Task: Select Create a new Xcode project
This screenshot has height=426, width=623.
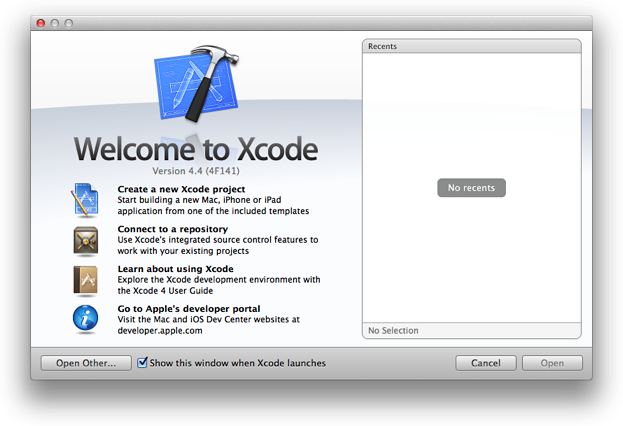Action: point(181,189)
